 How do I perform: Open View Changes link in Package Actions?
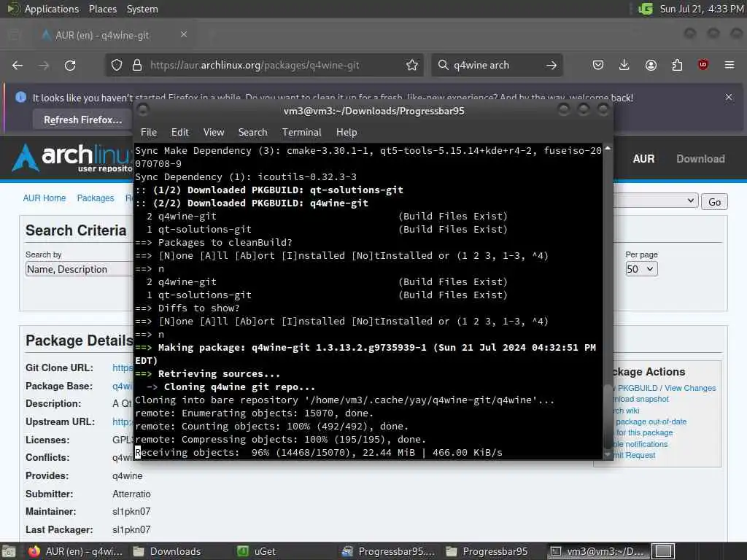click(690, 388)
